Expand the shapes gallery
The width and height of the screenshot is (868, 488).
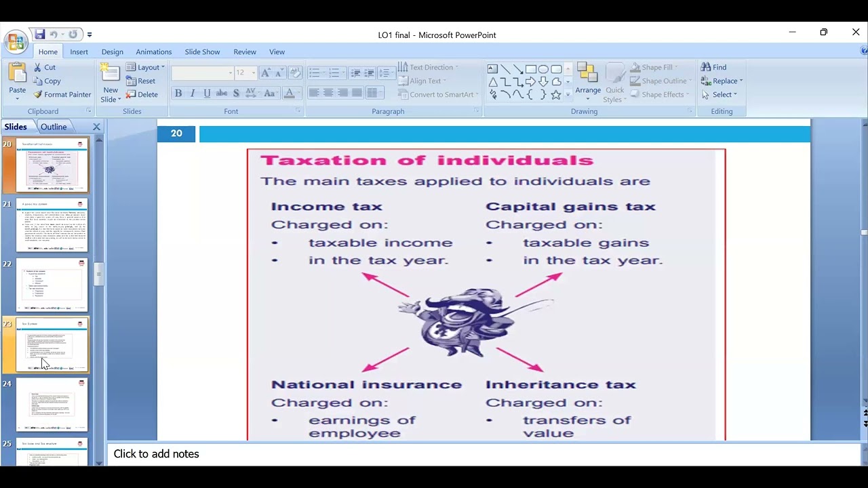click(568, 94)
